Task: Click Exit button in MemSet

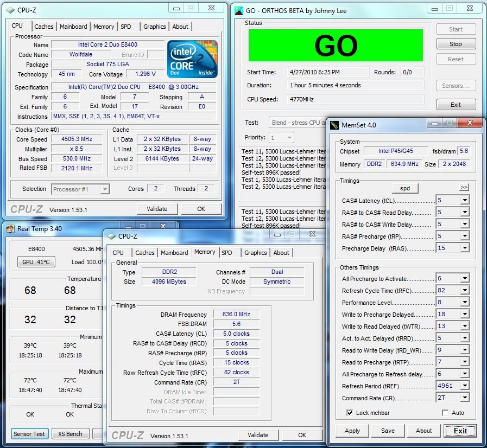Action: 460,431
